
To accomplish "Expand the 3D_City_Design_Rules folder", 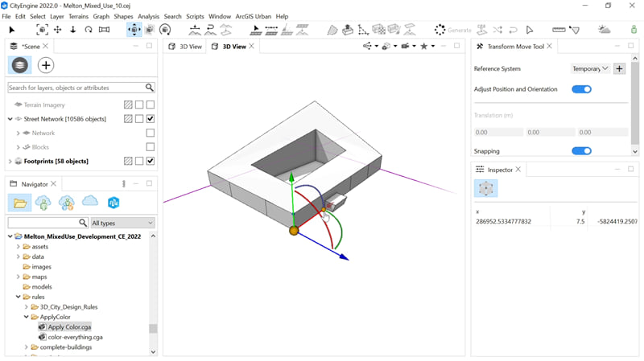I will coord(27,307).
